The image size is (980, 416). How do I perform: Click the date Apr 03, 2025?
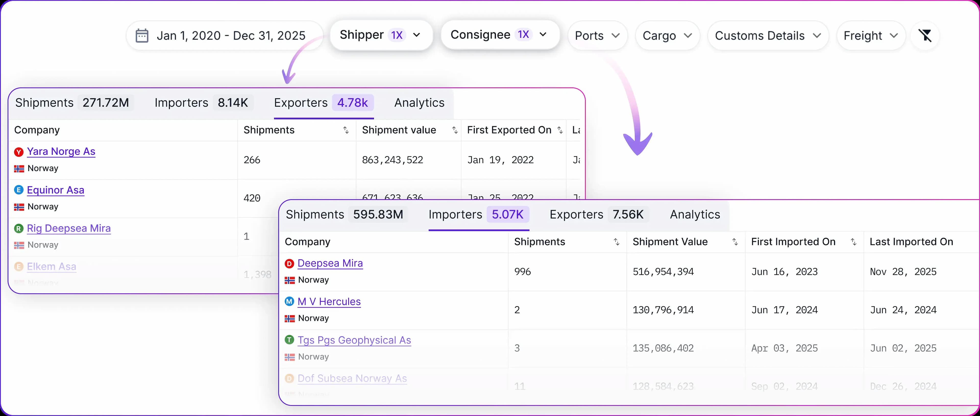(785, 348)
